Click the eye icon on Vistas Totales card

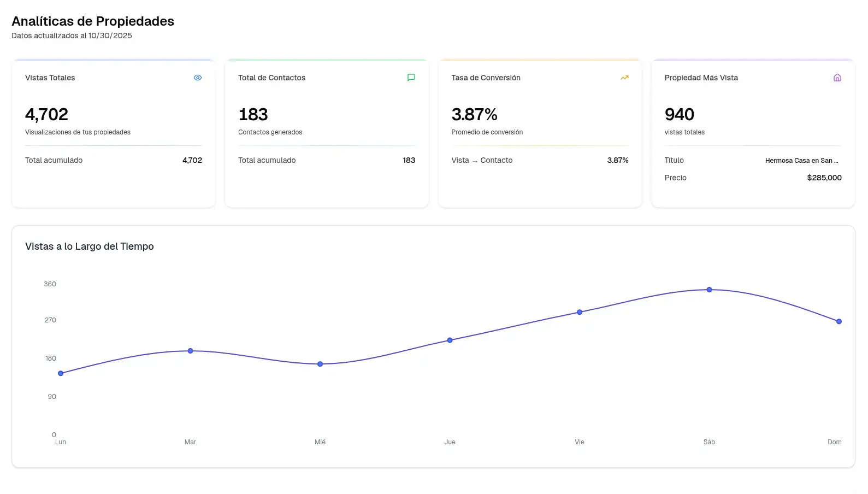198,78
